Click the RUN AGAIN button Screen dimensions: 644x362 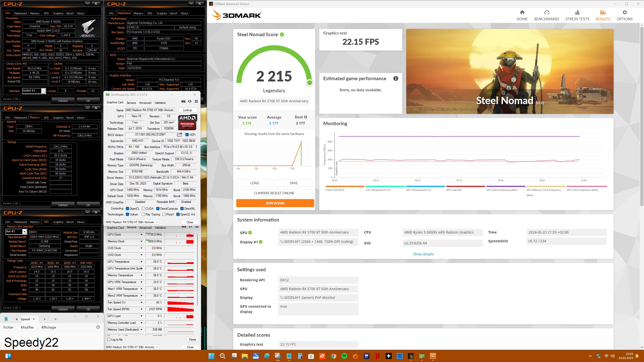[x=275, y=203]
